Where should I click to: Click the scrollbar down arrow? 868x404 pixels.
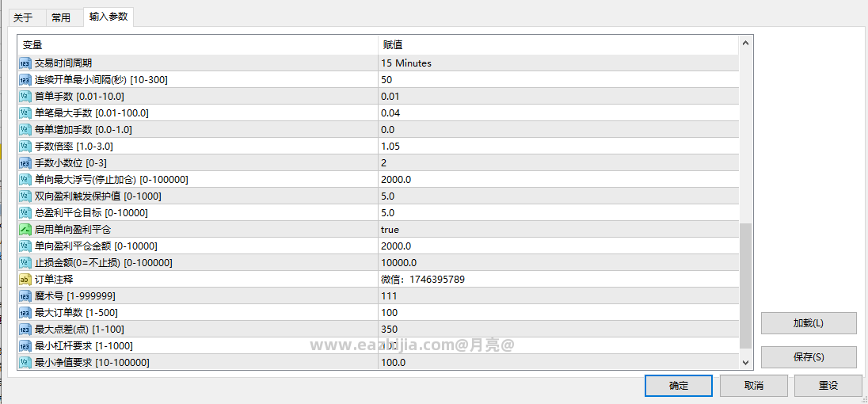[745, 363]
